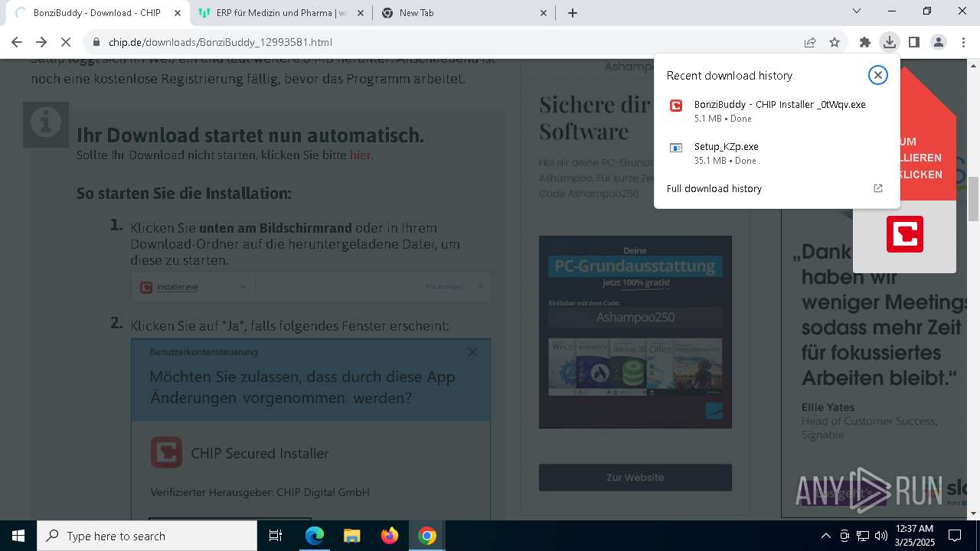
Task: Open the Chrome three-dot menu
Action: coord(962,42)
